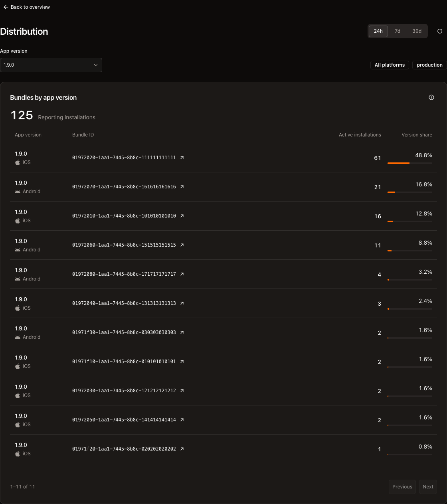Click the Bundle ID column header

83,135
